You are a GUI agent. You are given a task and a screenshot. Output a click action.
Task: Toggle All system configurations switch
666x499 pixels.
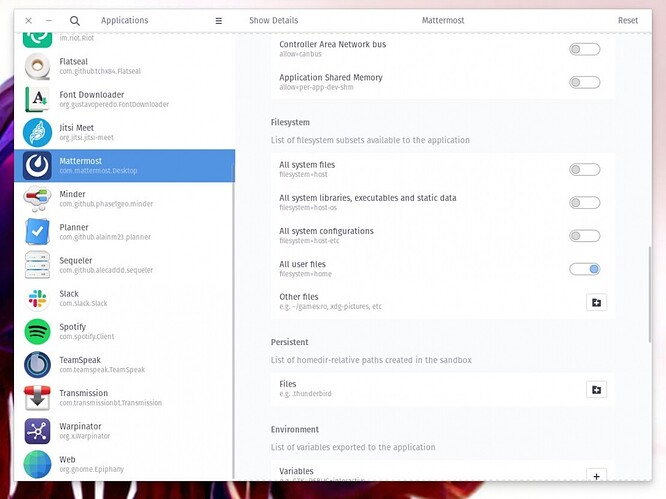(x=584, y=236)
